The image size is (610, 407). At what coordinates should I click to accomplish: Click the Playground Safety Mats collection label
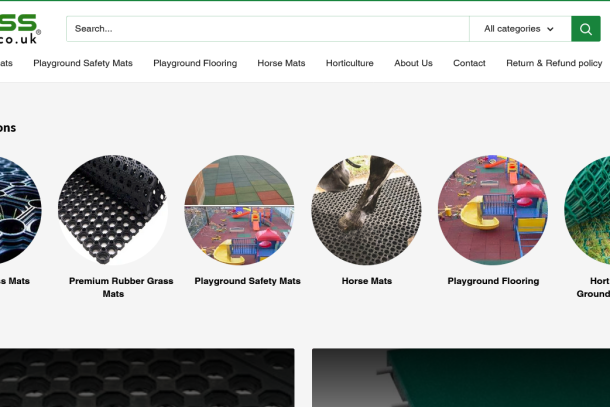(x=247, y=281)
